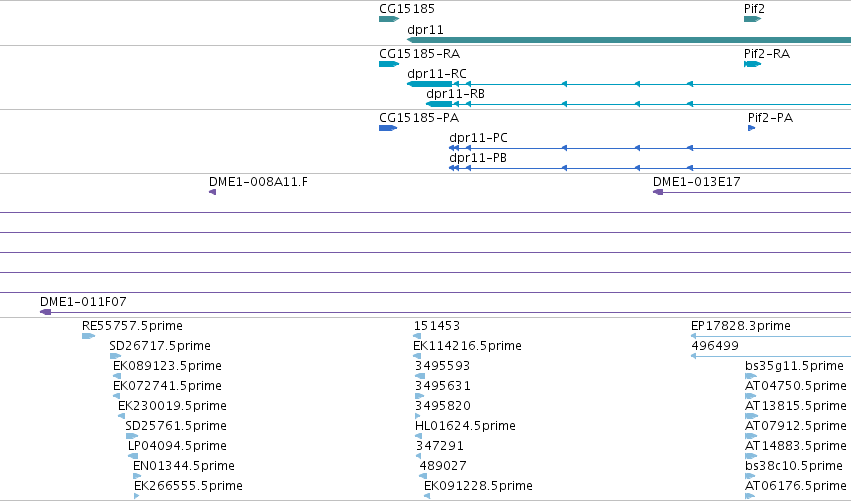Viewport: 851px width, 501px height.
Task: Click the CG15185-RA transcript label
Action: [420, 54]
